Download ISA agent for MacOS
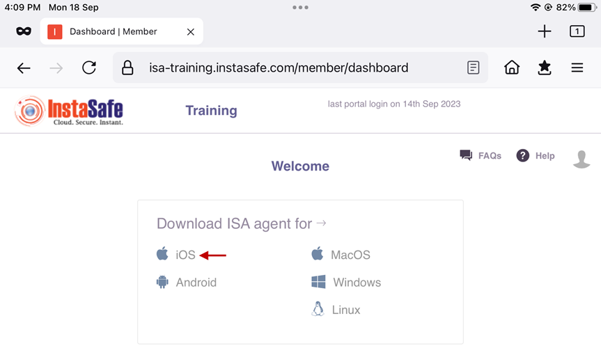The height and width of the screenshot is (364, 601). [x=351, y=255]
